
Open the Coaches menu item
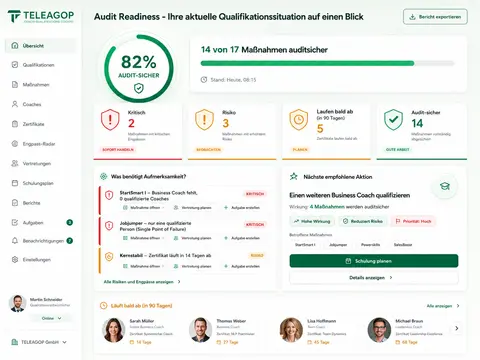point(41,104)
